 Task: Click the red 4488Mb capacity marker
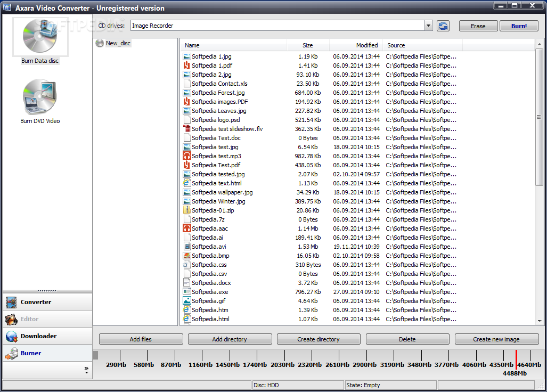(x=516, y=359)
